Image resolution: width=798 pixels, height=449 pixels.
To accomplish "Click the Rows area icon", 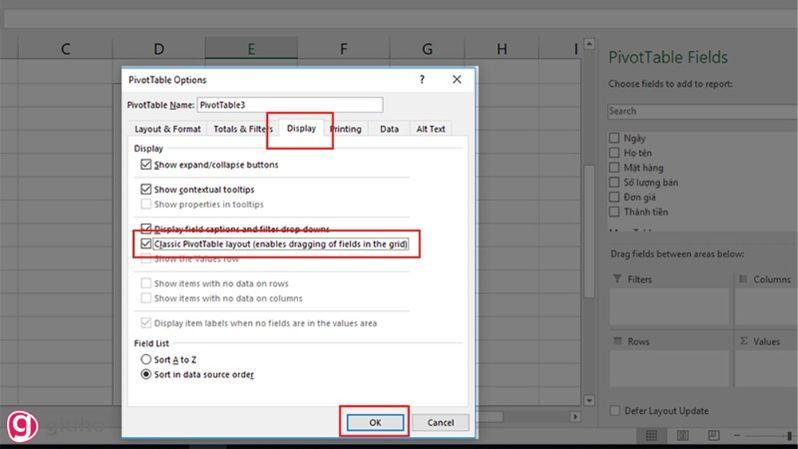I will click(x=617, y=341).
